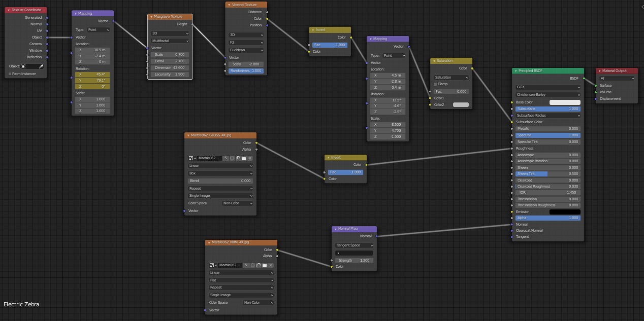
Task: Duplicate the image in the Marble062_NRM node
Action: [259, 265]
